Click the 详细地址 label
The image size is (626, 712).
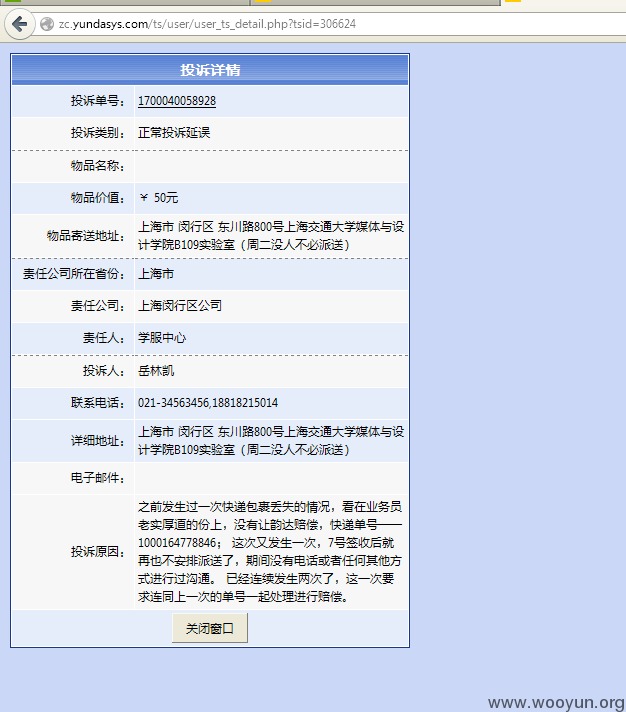coord(97,441)
